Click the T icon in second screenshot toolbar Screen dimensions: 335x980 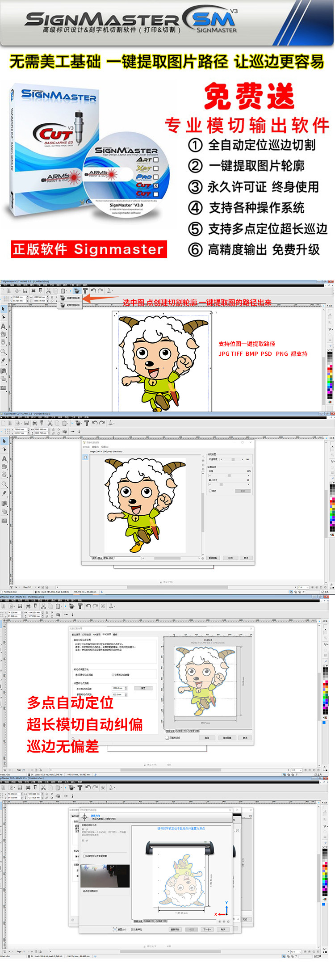pos(87,423)
